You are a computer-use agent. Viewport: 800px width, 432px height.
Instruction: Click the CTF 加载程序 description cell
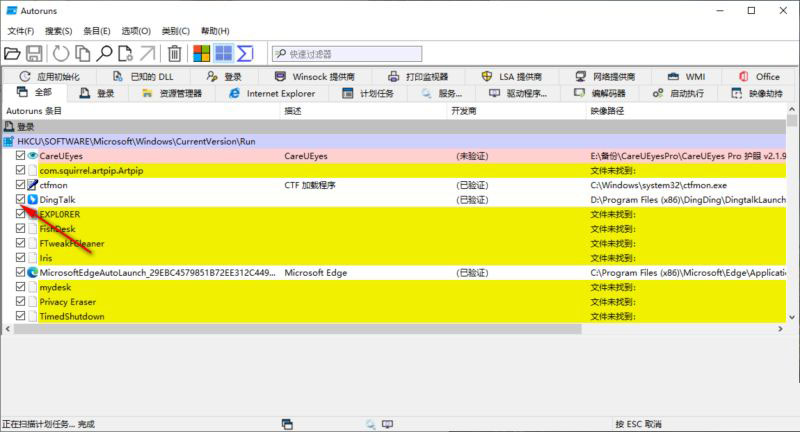coord(310,185)
